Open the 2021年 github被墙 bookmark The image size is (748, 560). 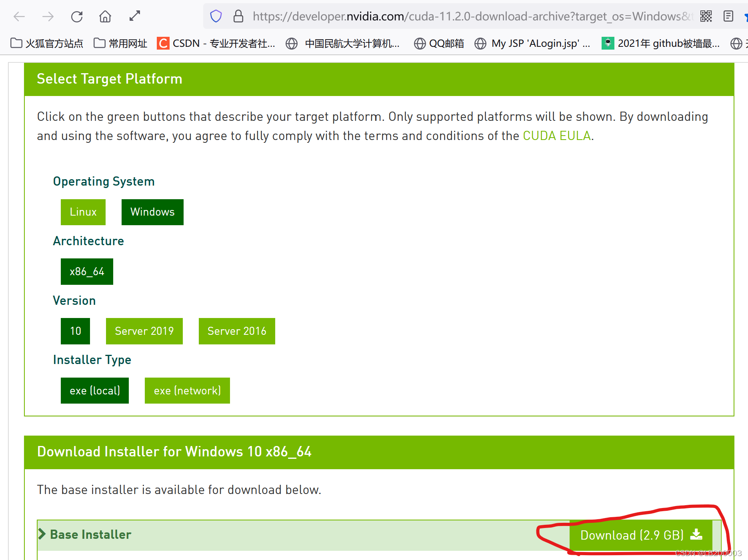(661, 43)
